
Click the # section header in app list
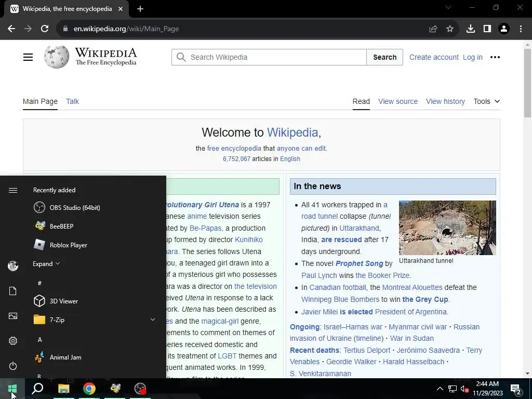pos(39,283)
